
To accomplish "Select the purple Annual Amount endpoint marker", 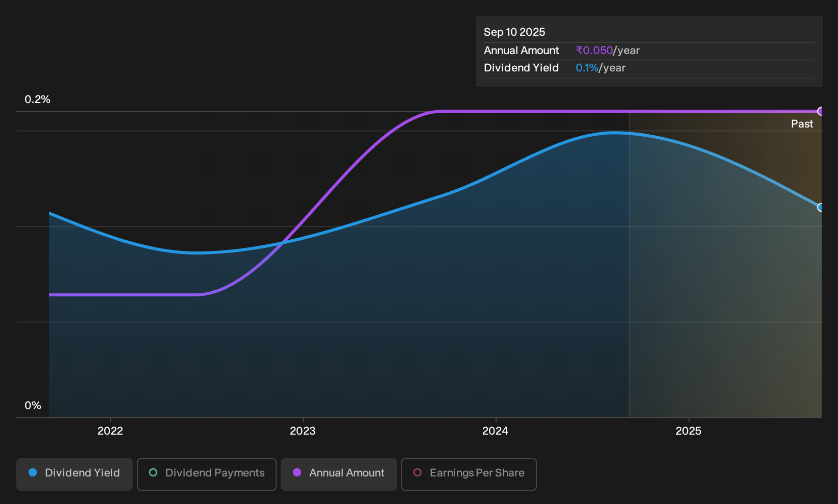I will (821, 111).
